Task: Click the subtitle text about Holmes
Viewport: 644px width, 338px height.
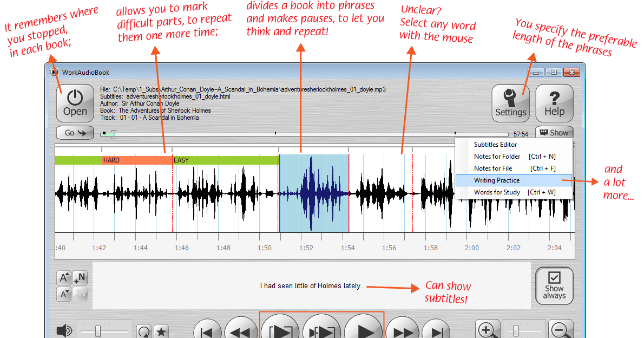Action: (311, 286)
